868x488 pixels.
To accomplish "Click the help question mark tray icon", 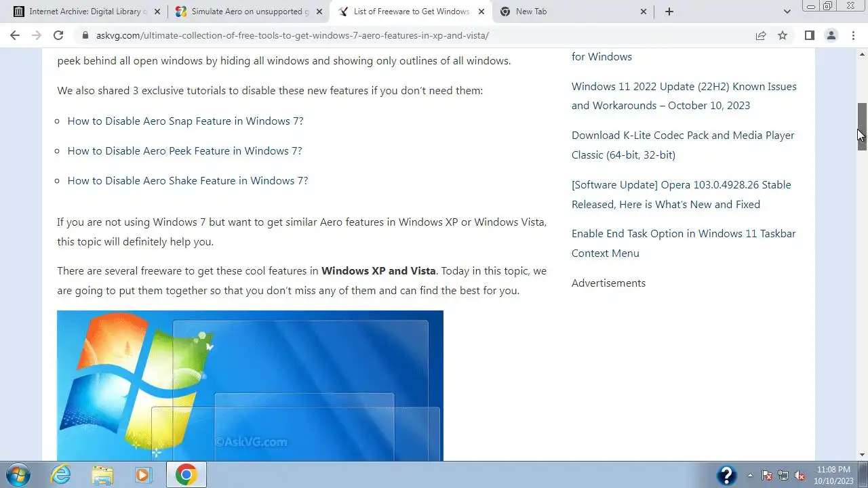I will 726,475.
